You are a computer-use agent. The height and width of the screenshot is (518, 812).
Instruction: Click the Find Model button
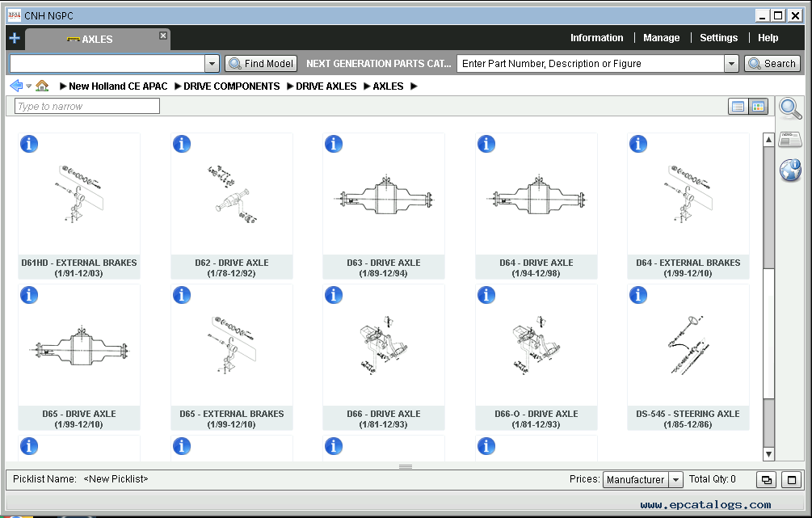click(261, 64)
